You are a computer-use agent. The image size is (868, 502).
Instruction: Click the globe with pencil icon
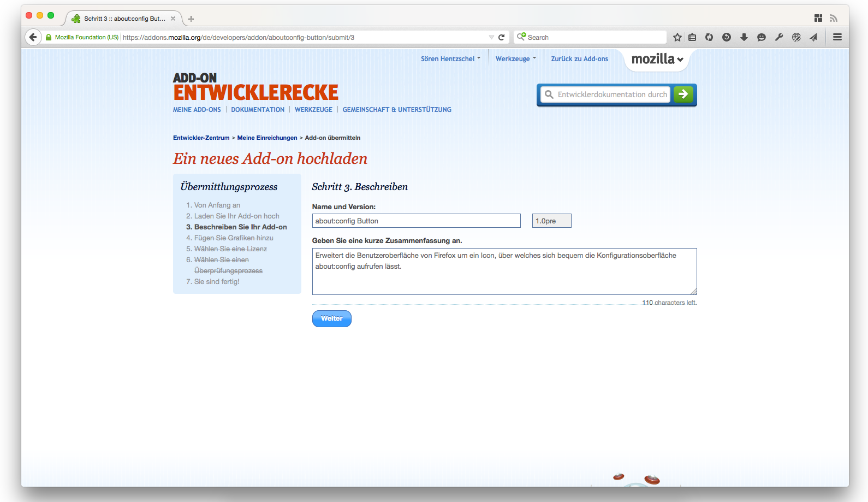click(x=796, y=37)
